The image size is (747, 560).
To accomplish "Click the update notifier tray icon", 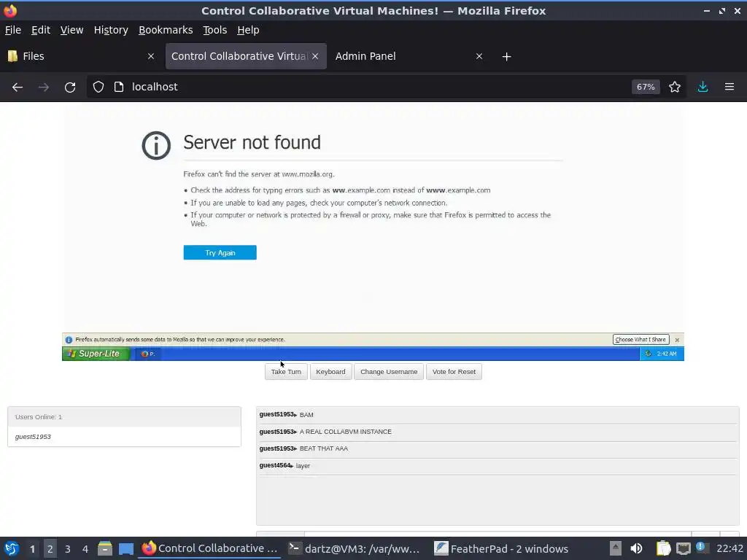I will [701, 548].
